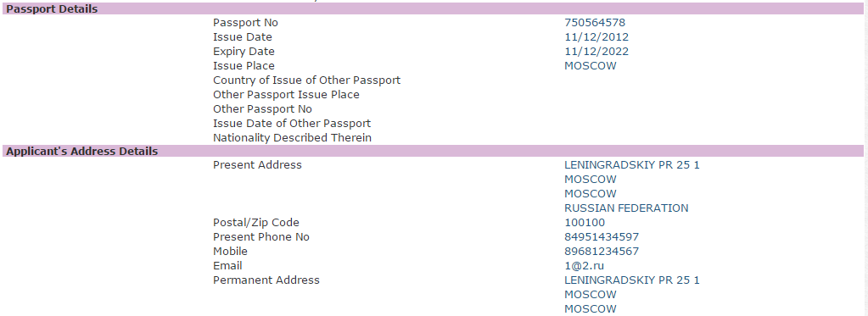Click the Nationality Described Therein label
Viewport: 868px width, 316px height.
click(292, 137)
